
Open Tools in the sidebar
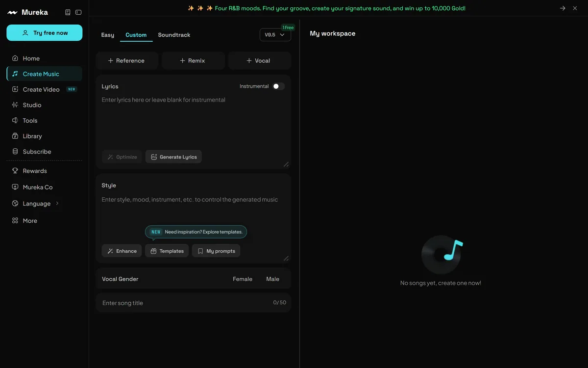click(44, 121)
